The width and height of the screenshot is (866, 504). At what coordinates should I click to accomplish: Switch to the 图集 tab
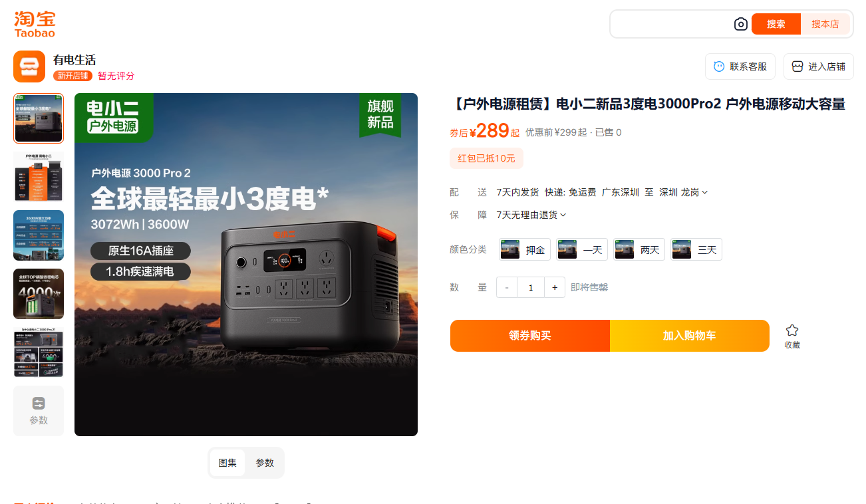(x=227, y=463)
